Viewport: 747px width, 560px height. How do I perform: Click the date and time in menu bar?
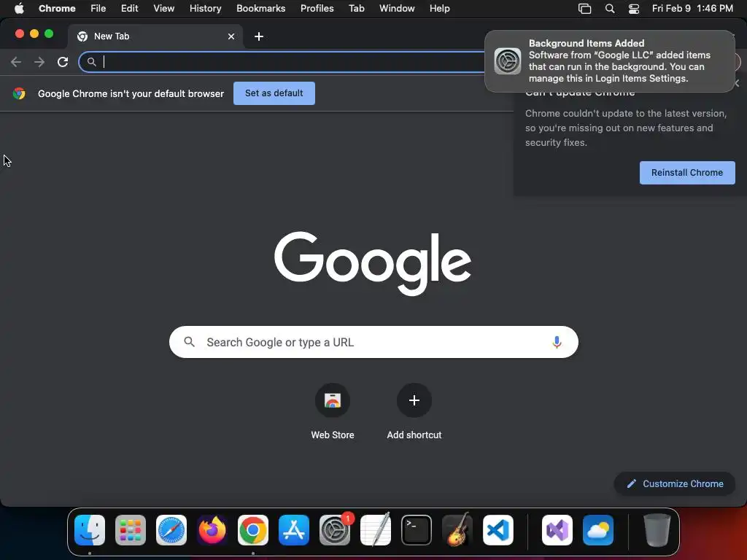pyautogui.click(x=692, y=9)
